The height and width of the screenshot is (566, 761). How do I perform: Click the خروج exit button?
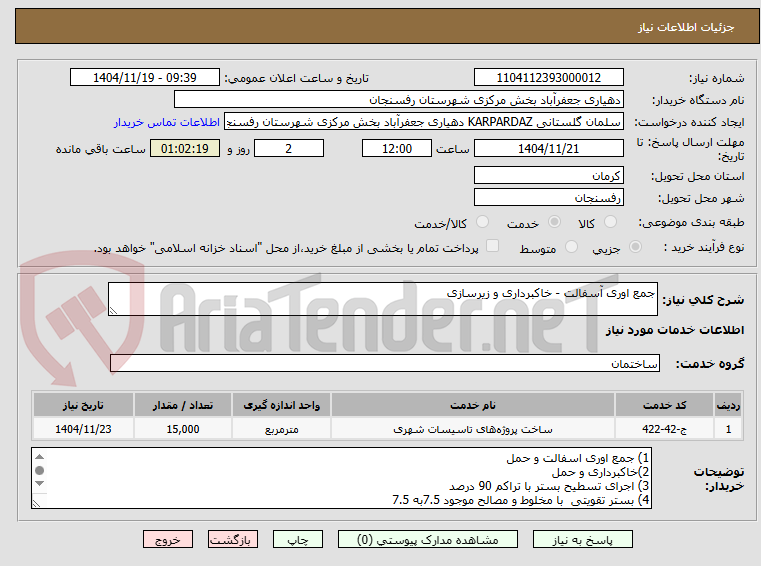[x=167, y=539]
